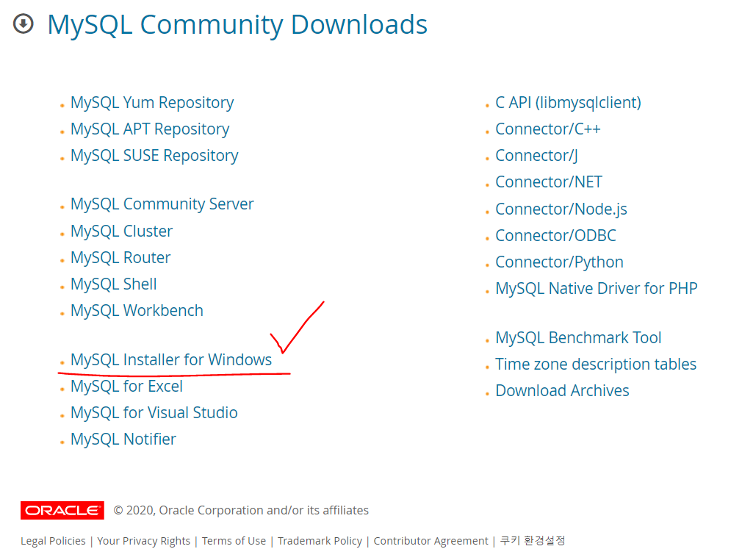Open MySQL for Excel link
Screen dimensions: 753x560
coord(126,386)
